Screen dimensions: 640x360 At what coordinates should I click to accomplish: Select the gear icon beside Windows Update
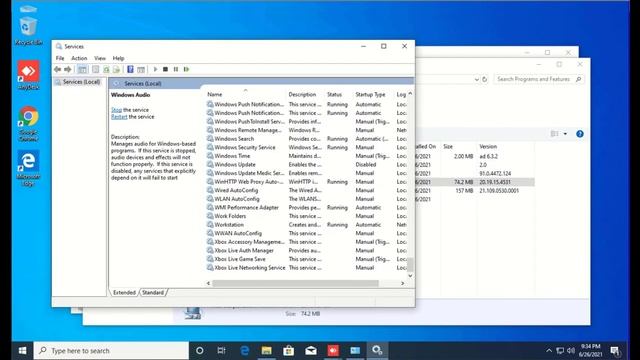pos(210,164)
